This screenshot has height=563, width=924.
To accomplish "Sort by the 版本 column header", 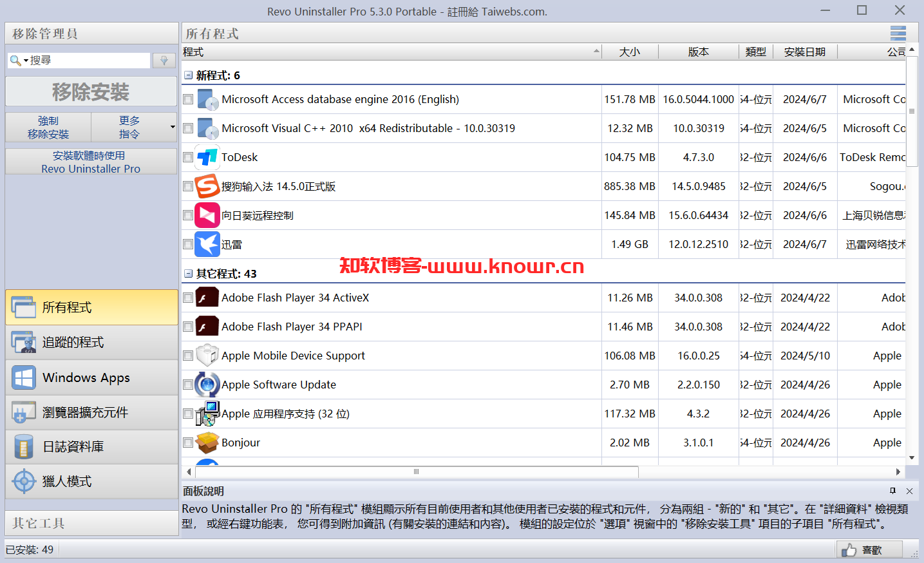I will pos(699,52).
